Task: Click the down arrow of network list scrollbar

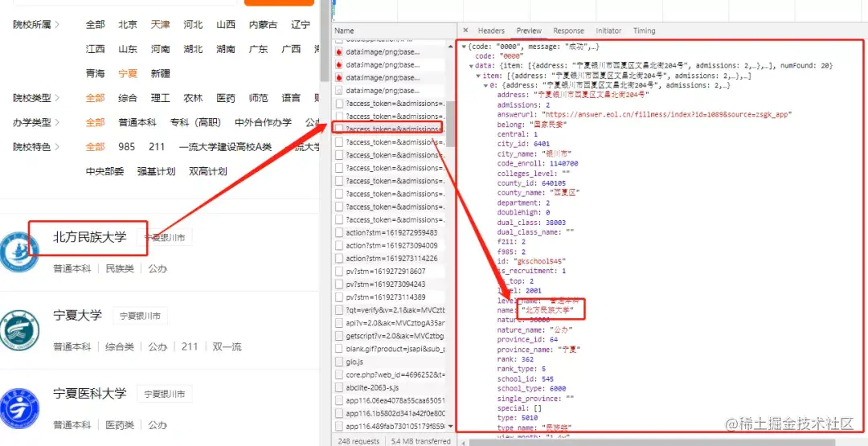Action: tap(450, 428)
